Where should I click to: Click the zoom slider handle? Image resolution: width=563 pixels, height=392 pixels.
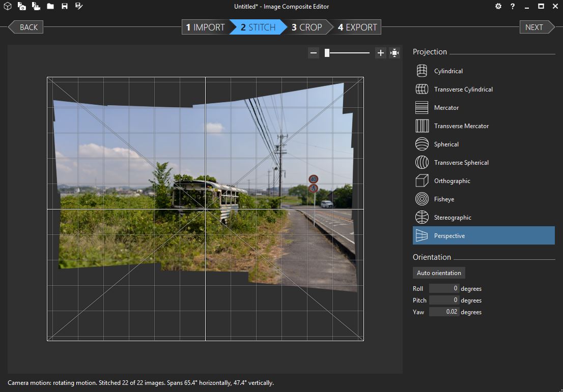(327, 53)
